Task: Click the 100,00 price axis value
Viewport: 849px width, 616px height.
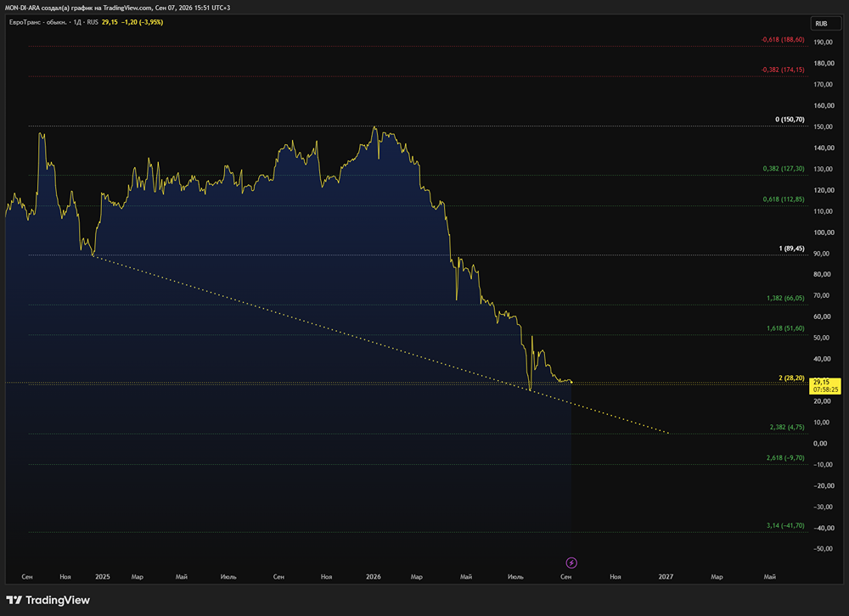Action: [823, 232]
